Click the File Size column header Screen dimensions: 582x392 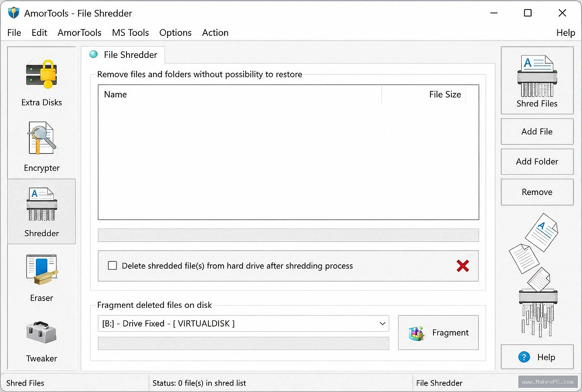point(424,94)
